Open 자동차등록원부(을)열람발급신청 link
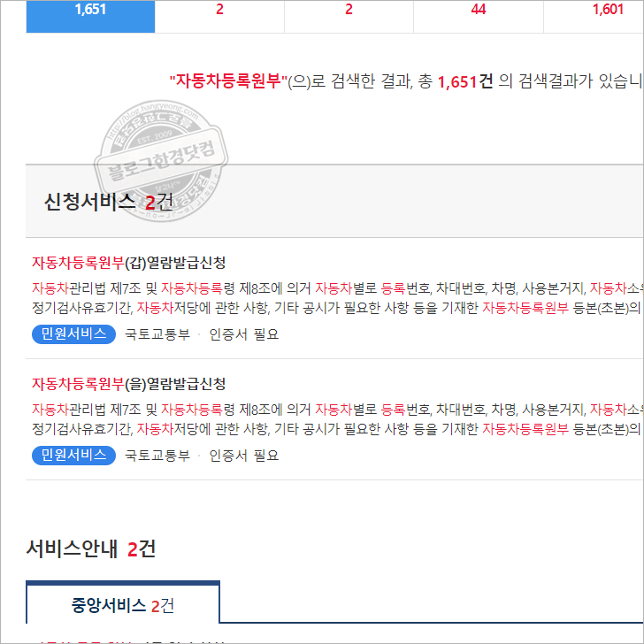Image resolution: width=644 pixels, height=644 pixels. [x=128, y=384]
